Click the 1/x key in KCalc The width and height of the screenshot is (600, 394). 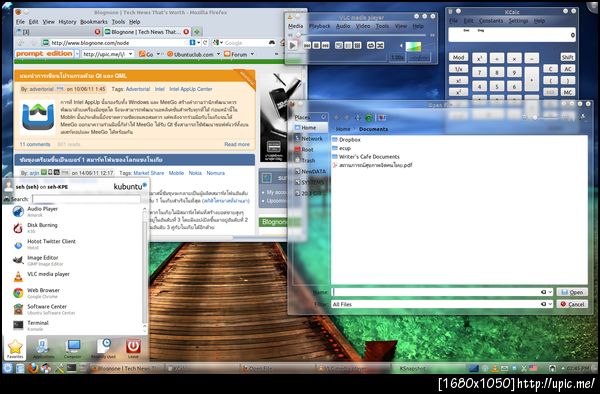[458, 69]
